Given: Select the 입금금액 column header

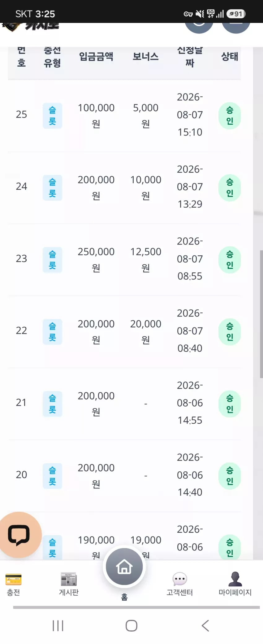Looking at the screenshot, I should tap(96, 56).
